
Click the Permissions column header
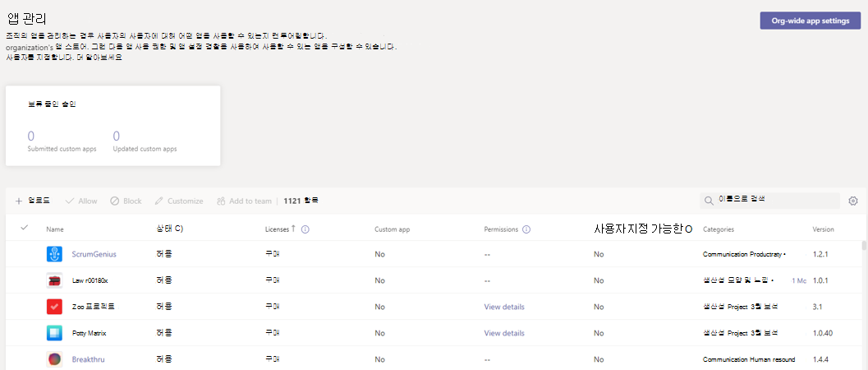click(501, 229)
